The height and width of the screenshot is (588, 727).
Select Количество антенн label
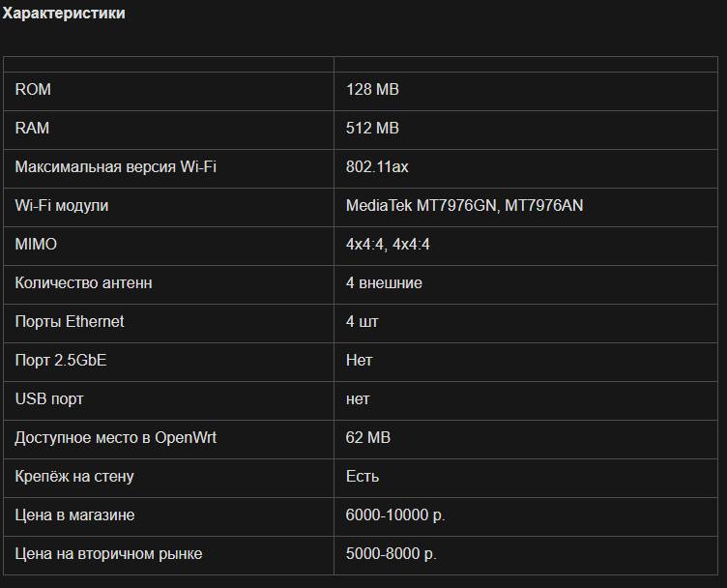point(83,282)
